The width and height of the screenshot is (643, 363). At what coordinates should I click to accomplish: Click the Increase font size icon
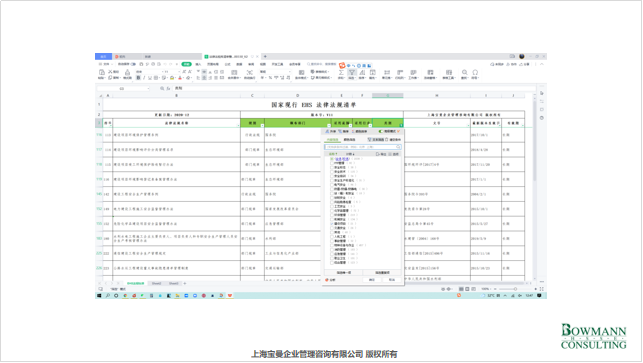184,72
